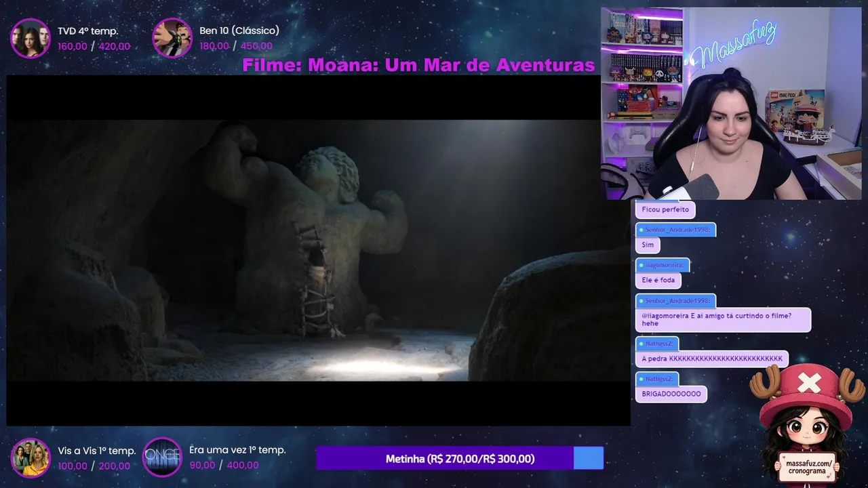Image resolution: width=868 pixels, height=488 pixels.
Task: Click the Ben 10 (Clássico) avatar icon
Action: (172, 38)
